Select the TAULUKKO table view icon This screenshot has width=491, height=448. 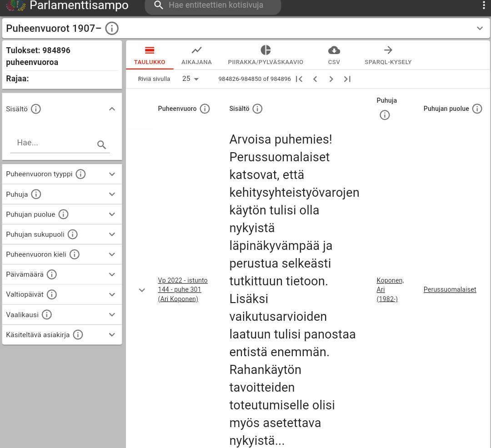tap(149, 50)
